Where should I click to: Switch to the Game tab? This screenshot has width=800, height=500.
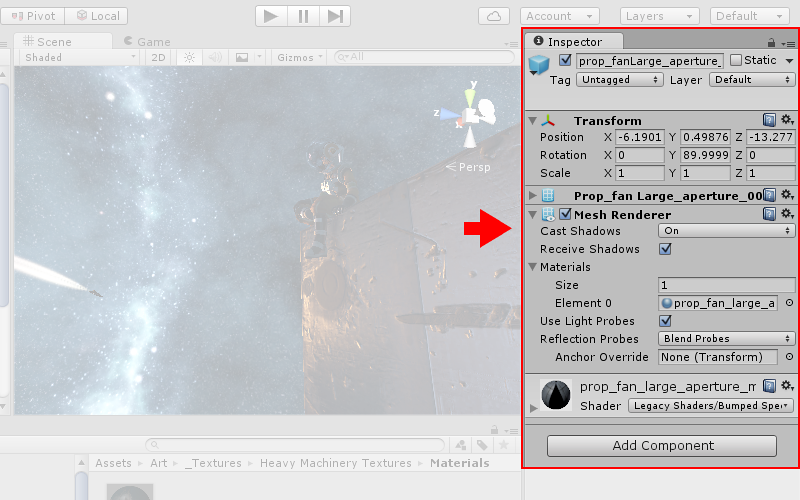(147, 42)
